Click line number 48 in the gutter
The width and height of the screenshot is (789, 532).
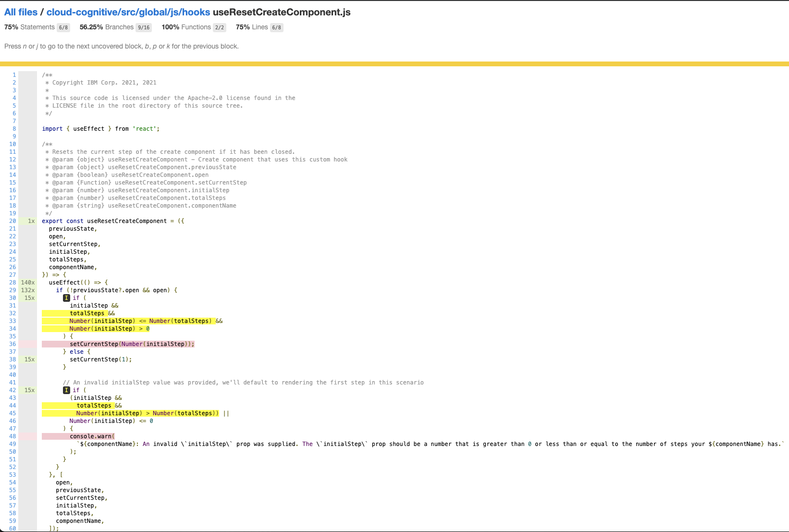tap(12, 436)
